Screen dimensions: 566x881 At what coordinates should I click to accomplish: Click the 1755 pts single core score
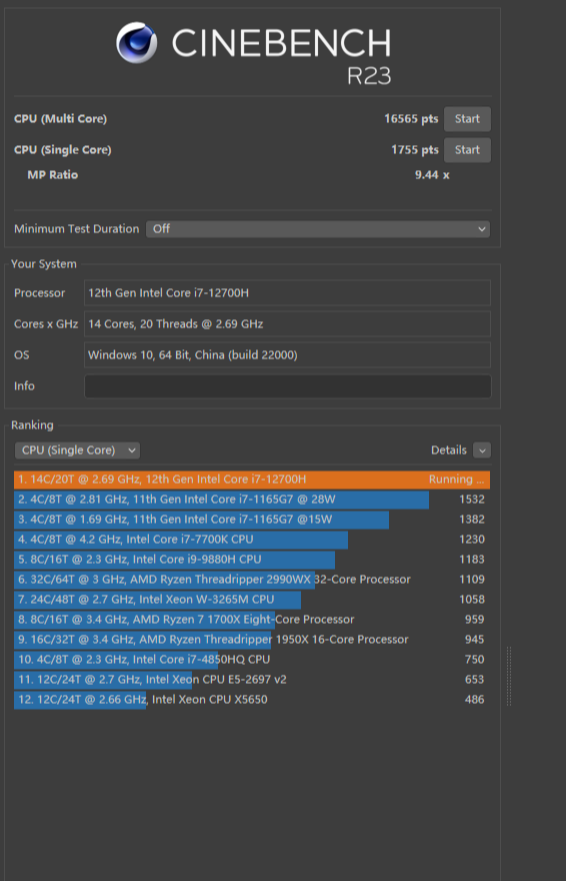(x=415, y=150)
